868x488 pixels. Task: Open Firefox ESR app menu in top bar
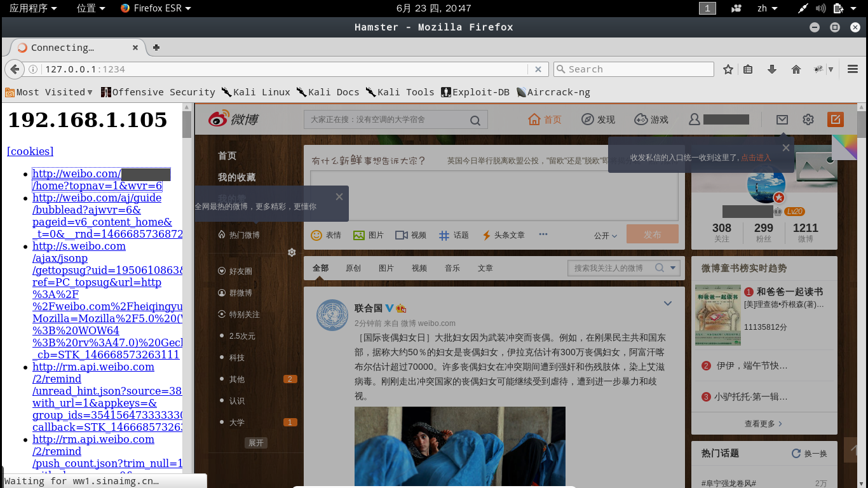(156, 8)
